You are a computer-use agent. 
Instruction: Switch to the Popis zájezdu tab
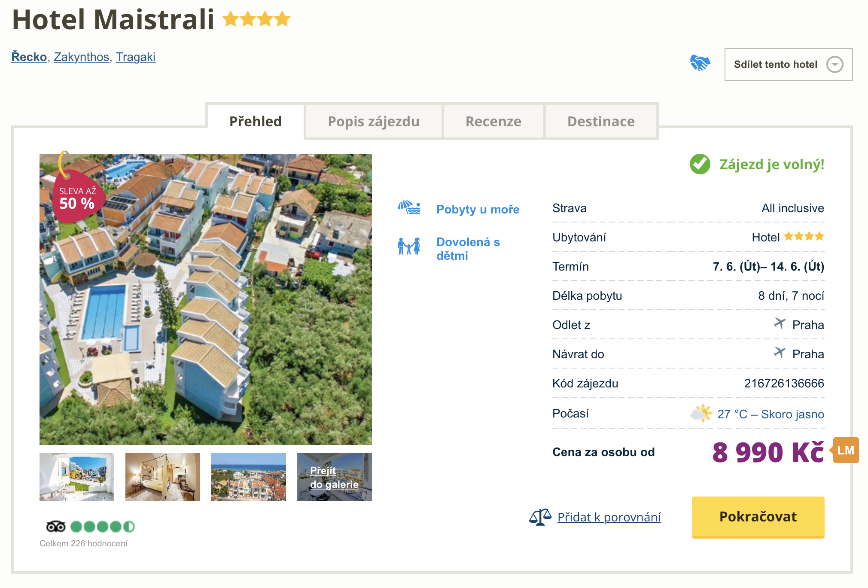[x=373, y=122]
